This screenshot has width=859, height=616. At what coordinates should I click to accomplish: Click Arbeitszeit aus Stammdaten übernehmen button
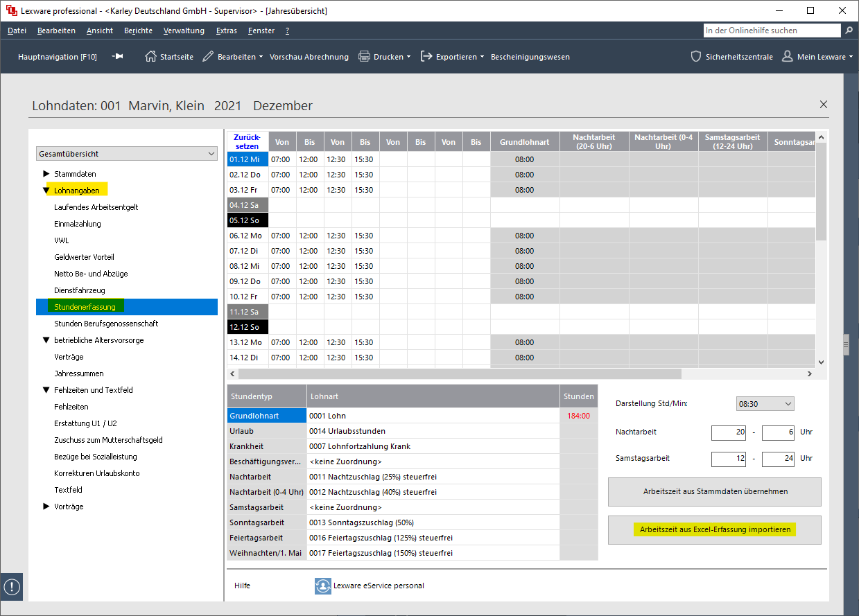(x=715, y=492)
